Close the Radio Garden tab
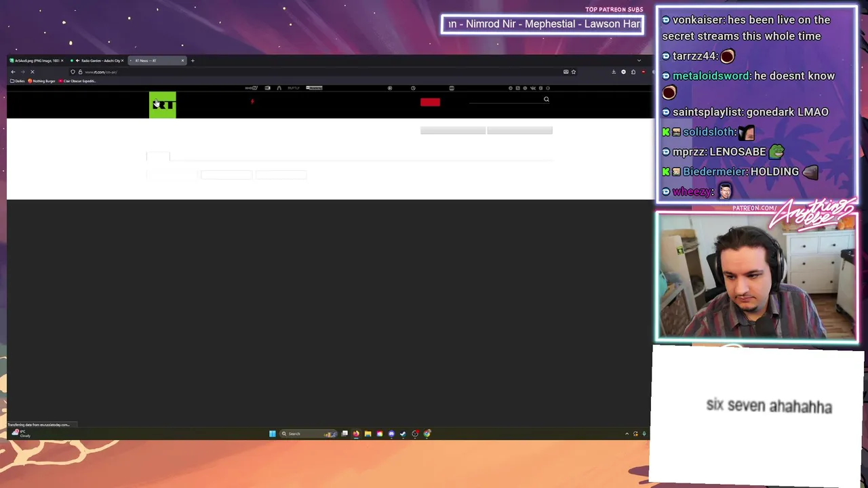This screenshot has width=868, height=488. pos(123,61)
